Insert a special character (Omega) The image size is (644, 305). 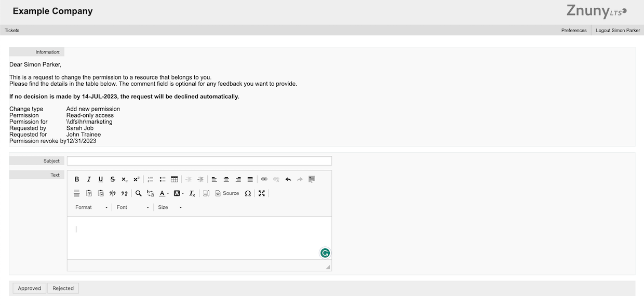[x=248, y=193]
